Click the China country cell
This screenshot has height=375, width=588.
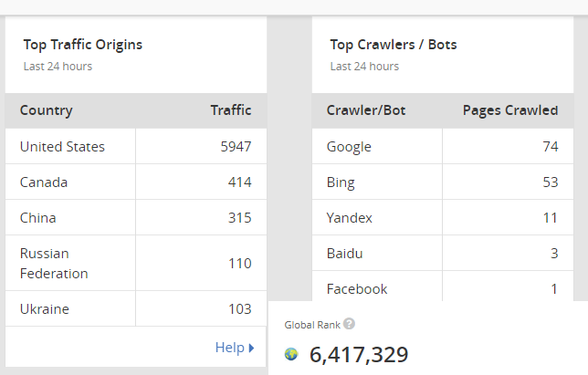pyautogui.click(x=70, y=218)
